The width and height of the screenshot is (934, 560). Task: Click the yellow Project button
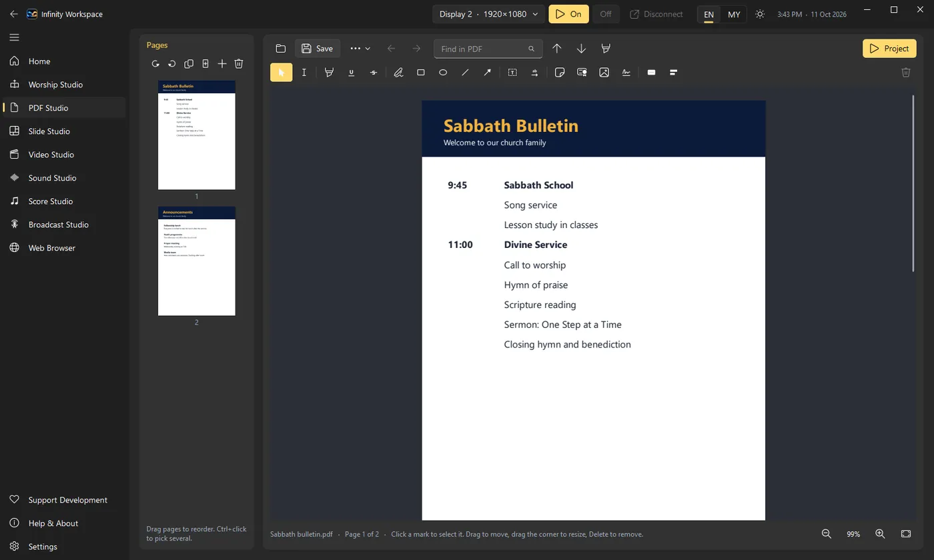889,49
